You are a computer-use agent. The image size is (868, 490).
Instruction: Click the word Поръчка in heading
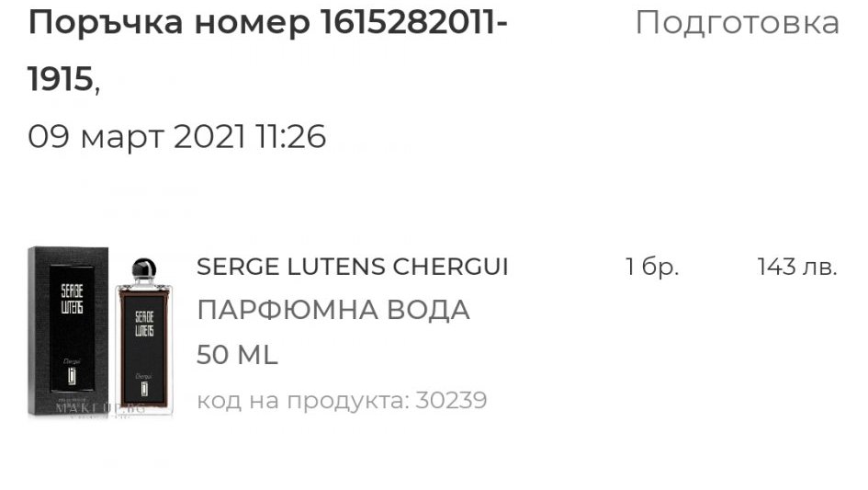(106, 25)
